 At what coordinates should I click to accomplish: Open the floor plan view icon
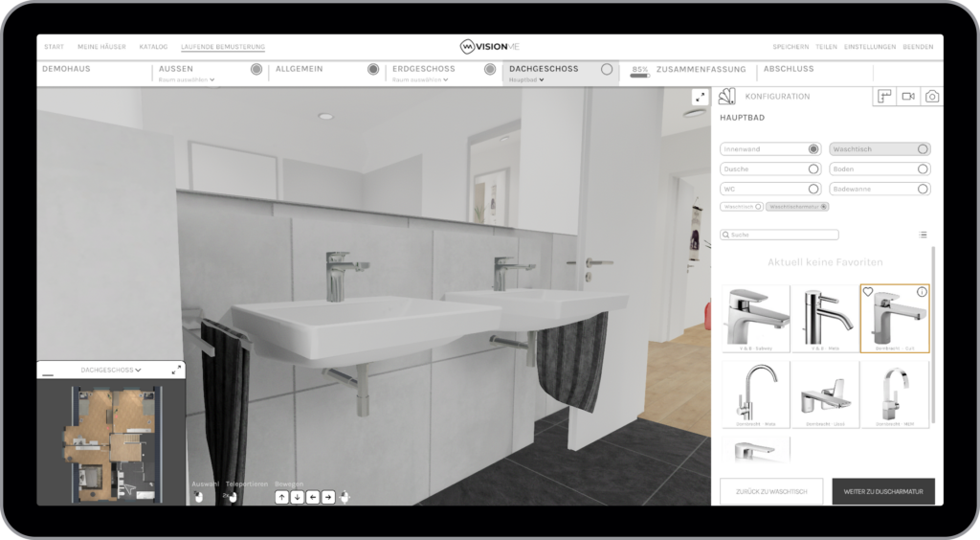tap(884, 97)
